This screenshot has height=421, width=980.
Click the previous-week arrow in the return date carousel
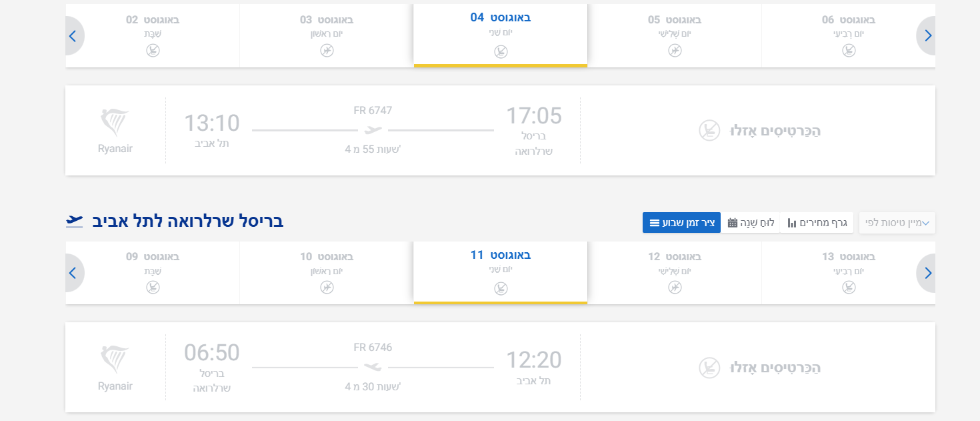73,273
